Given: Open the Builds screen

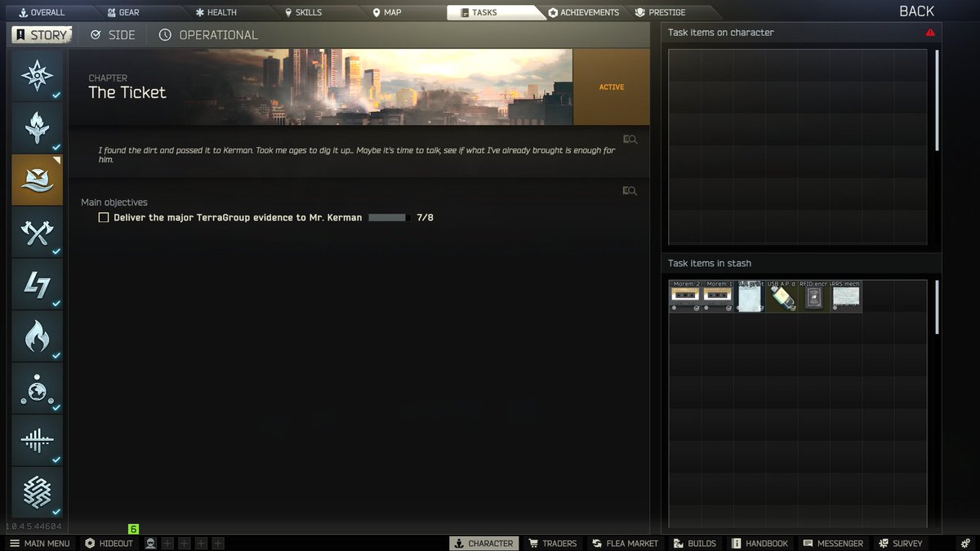Looking at the screenshot, I should point(695,544).
